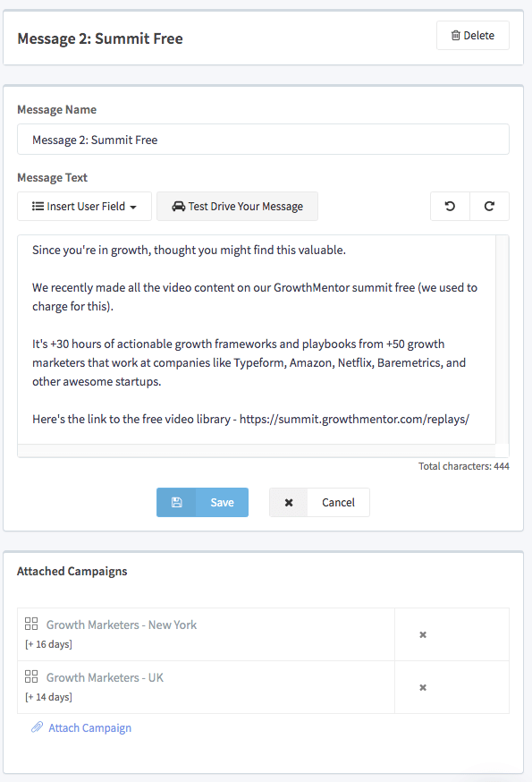The width and height of the screenshot is (532, 782).
Task: Click into the Message Name input field
Action: tap(263, 140)
